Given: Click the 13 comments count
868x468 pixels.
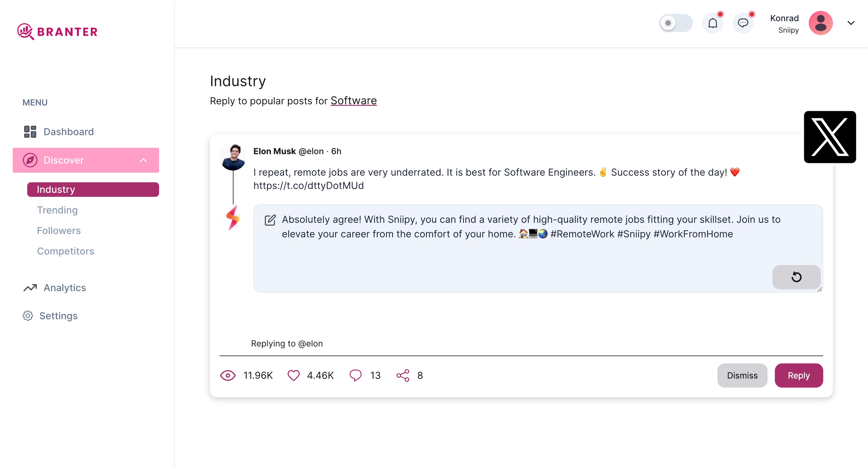Looking at the screenshot, I should click(375, 375).
